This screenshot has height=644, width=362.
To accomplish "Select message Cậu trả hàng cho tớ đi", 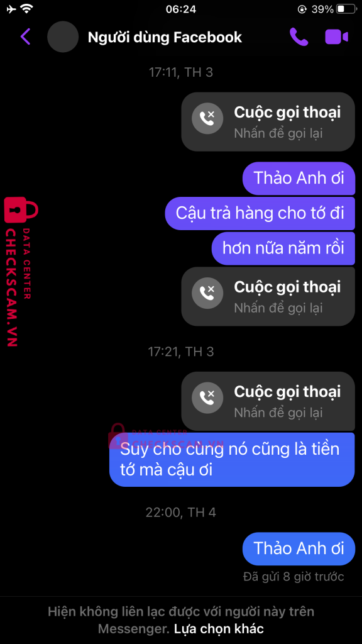I will tap(260, 213).
